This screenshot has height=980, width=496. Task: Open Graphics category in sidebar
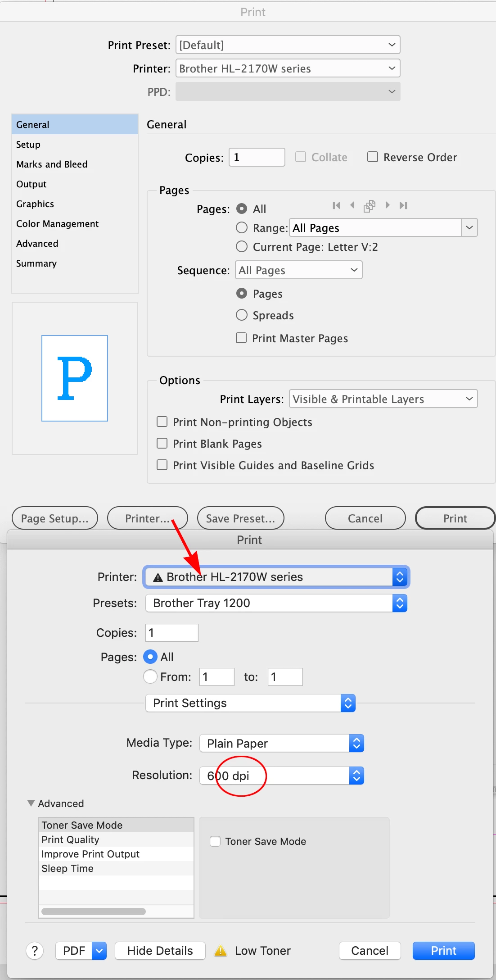[75, 204]
